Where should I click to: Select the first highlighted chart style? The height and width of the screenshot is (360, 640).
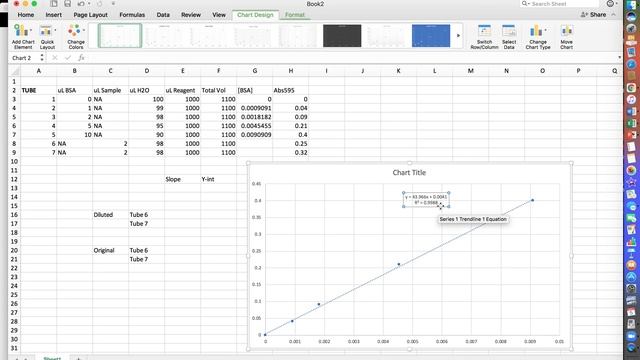(120, 36)
